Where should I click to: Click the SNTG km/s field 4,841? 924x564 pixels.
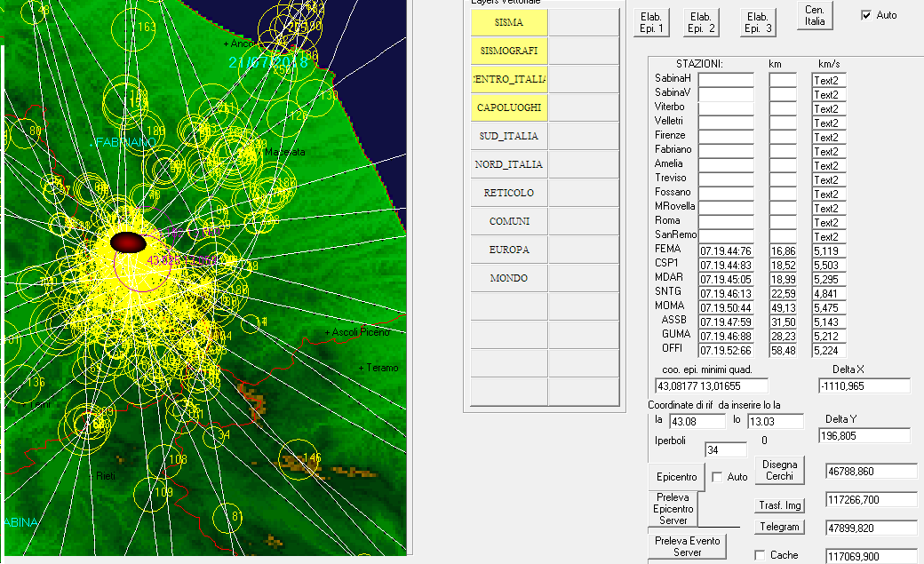[x=829, y=293]
